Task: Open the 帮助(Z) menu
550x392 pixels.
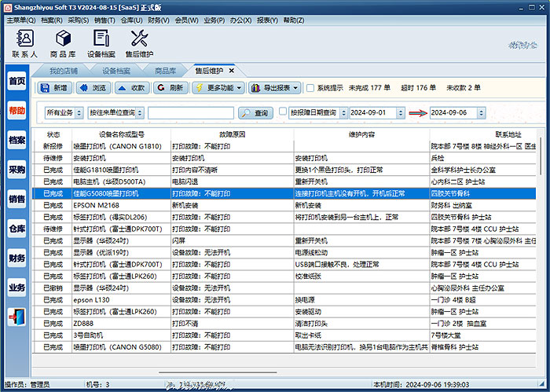Action: coord(294,20)
